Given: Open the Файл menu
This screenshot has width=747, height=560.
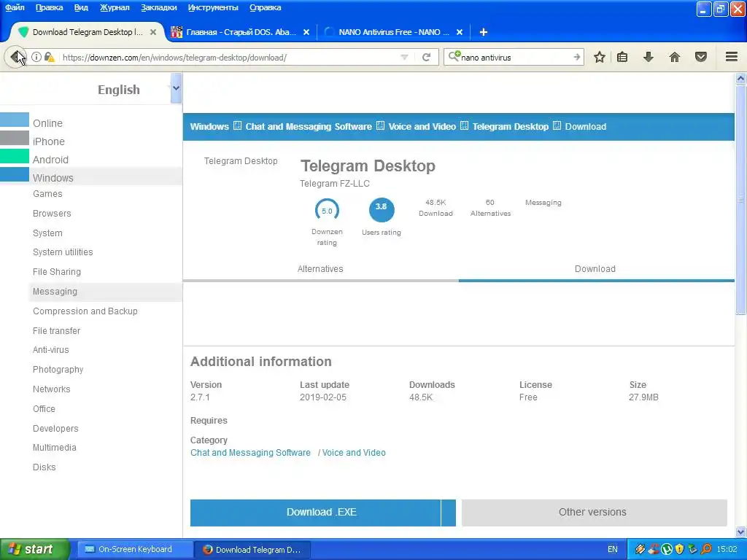Looking at the screenshot, I should pyautogui.click(x=15, y=7).
